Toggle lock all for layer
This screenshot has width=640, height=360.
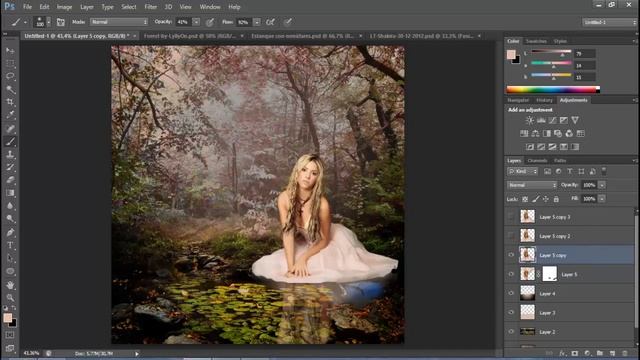pos(556,199)
